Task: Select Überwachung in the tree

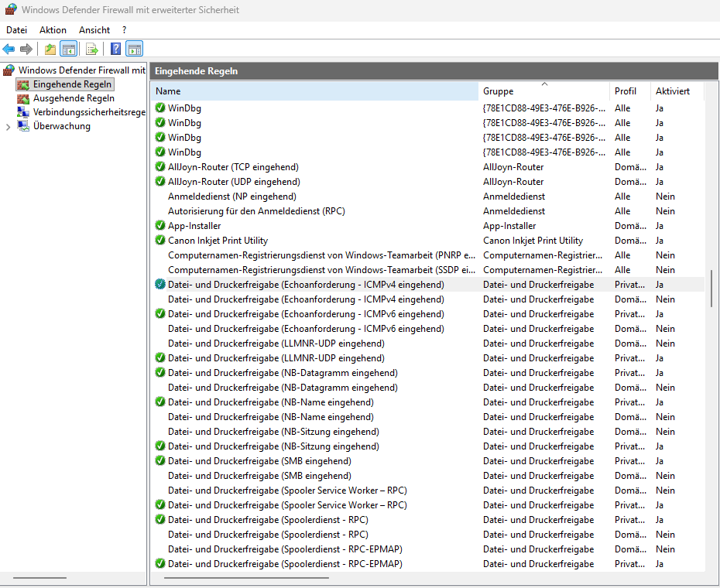Action: click(x=61, y=126)
